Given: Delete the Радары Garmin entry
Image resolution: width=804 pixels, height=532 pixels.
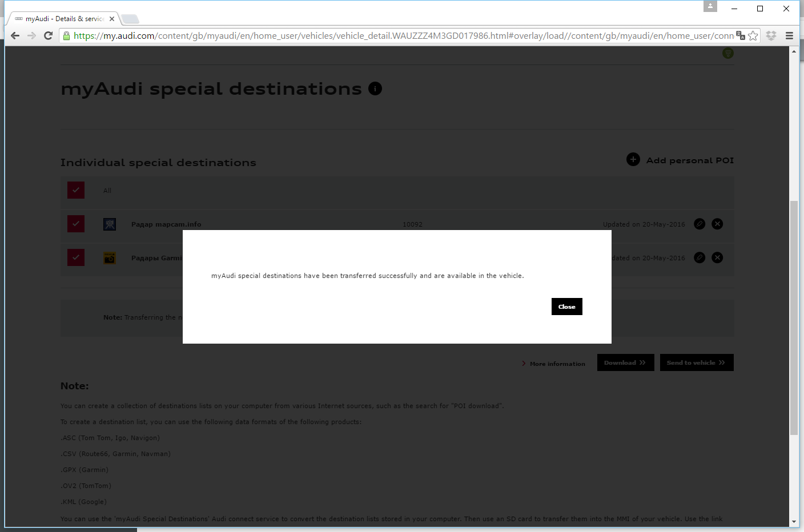Looking at the screenshot, I should 718,257.
